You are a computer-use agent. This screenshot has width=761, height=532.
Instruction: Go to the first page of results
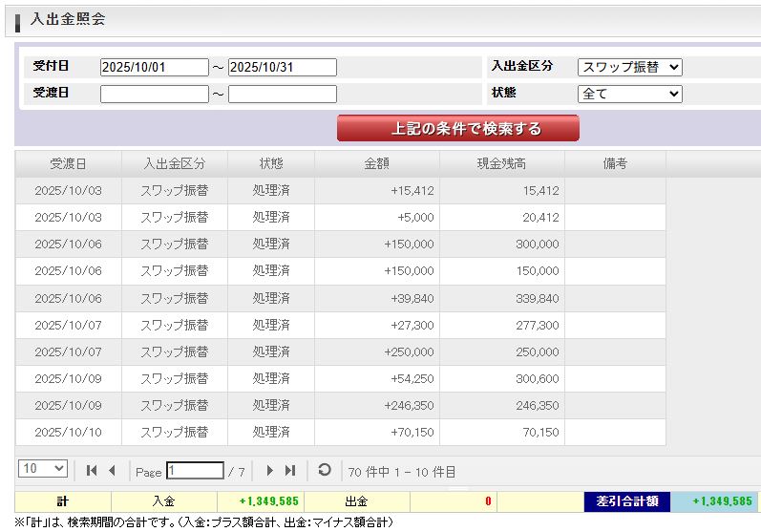(92, 470)
